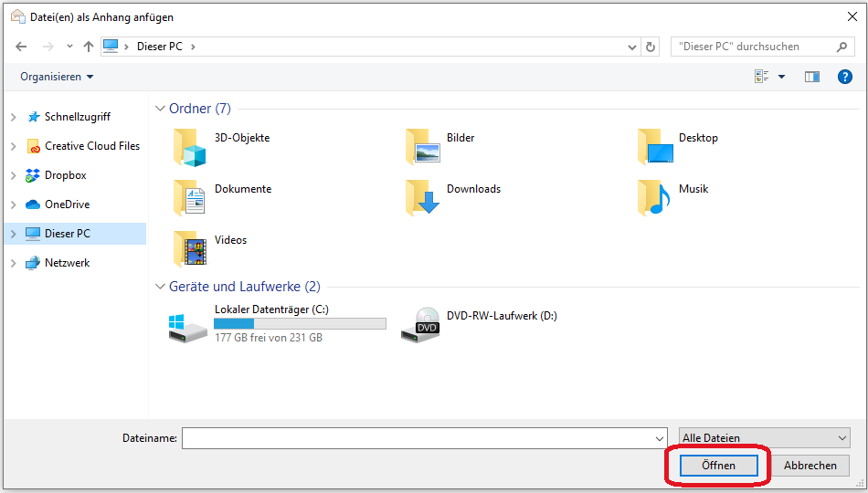Toggle the preview pane icon
This screenshot has width=868, height=493.
click(811, 77)
